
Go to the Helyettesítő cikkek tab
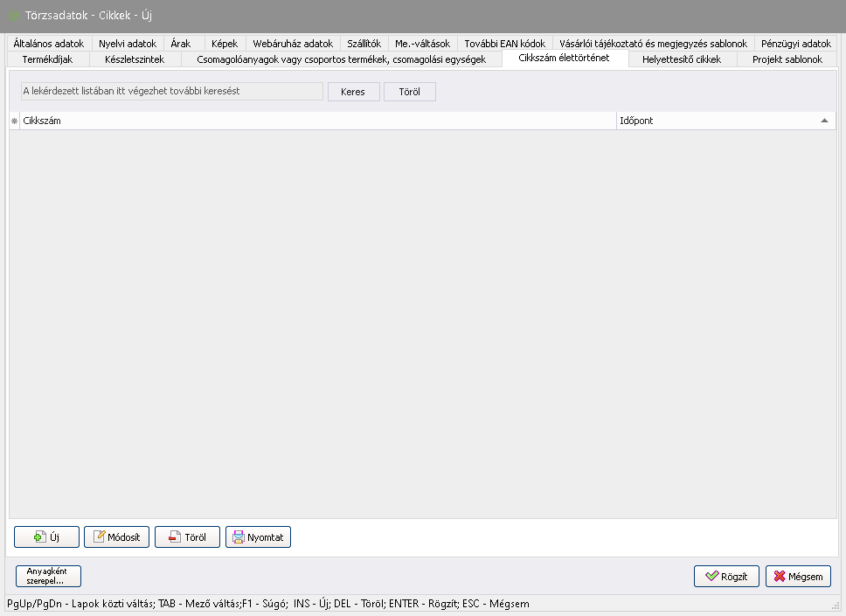[x=682, y=59]
